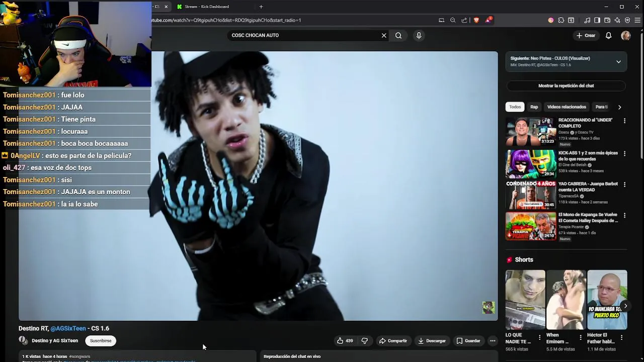The image size is (644, 362).
Task: Click the search magnifier button
Action: (398, 36)
